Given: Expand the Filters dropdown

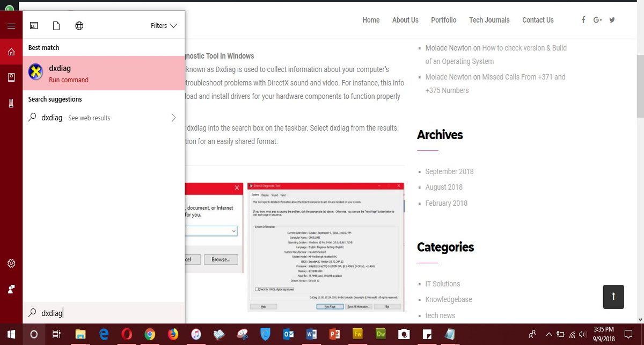Looking at the screenshot, I should tap(164, 26).
